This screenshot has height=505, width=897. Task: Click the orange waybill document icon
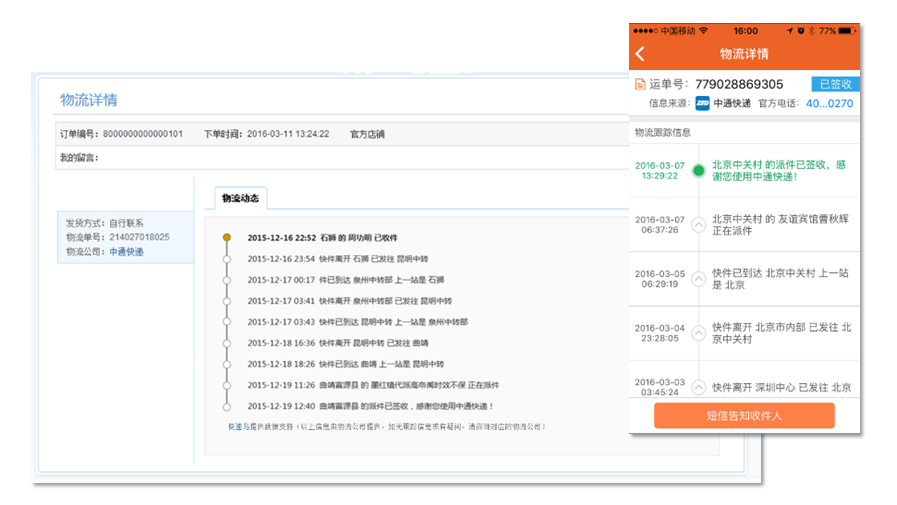click(639, 85)
